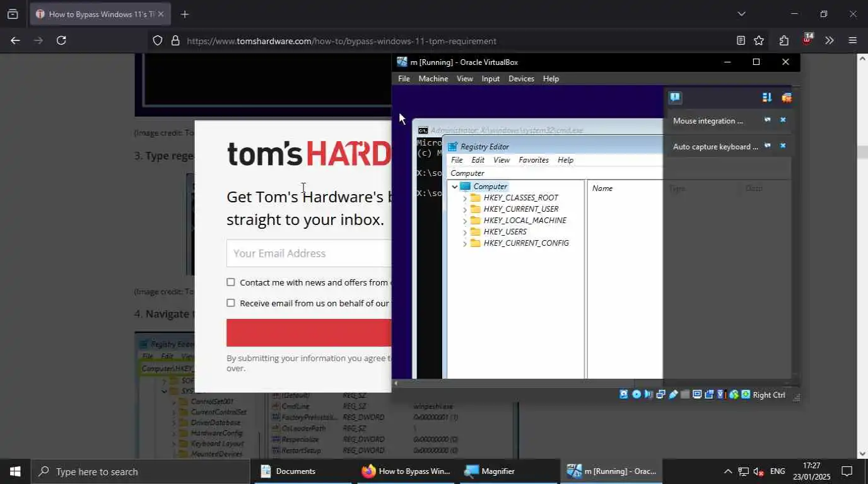
Task: Show hidden system tray icons
Action: (x=727, y=471)
